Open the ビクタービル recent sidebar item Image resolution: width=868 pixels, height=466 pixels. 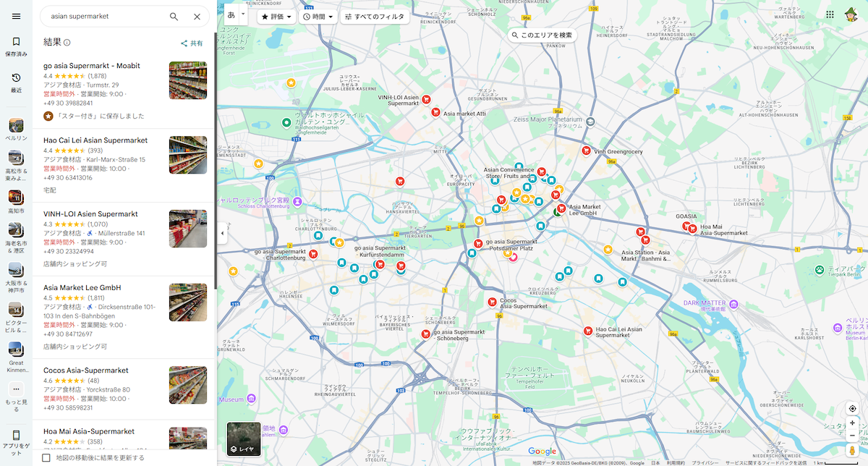pyautogui.click(x=16, y=315)
